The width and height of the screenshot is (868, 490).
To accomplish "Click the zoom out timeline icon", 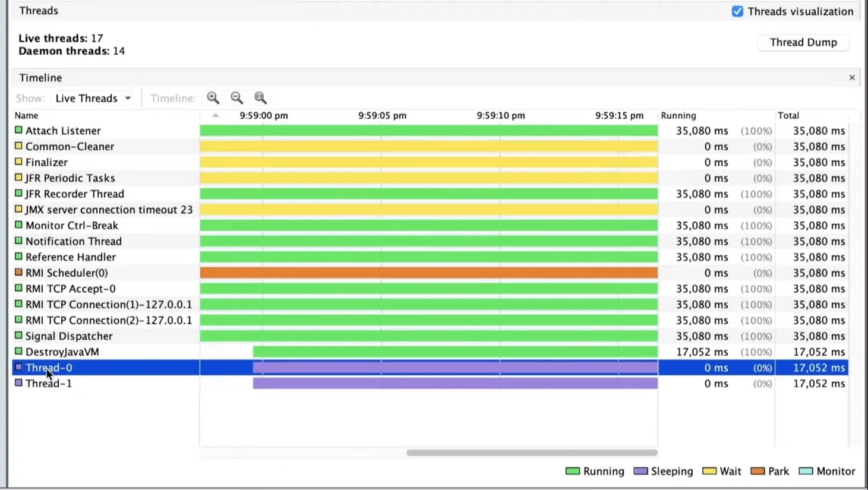I will [x=237, y=98].
